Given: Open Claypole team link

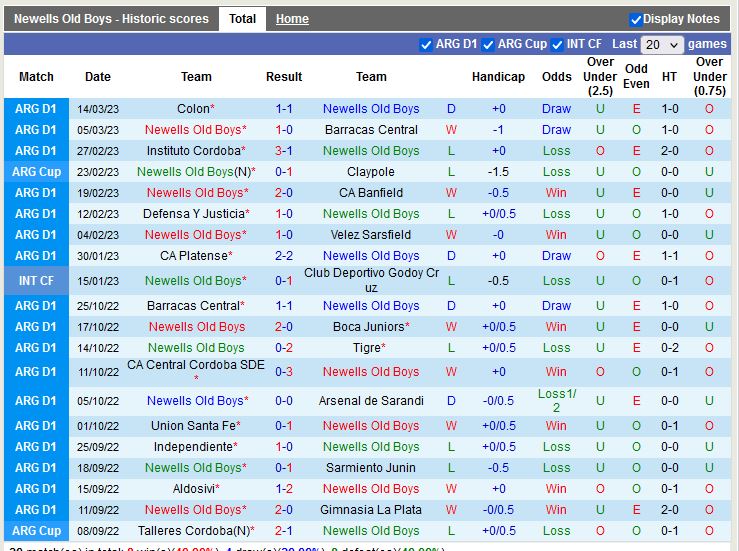Looking at the screenshot, I should tap(371, 172).
